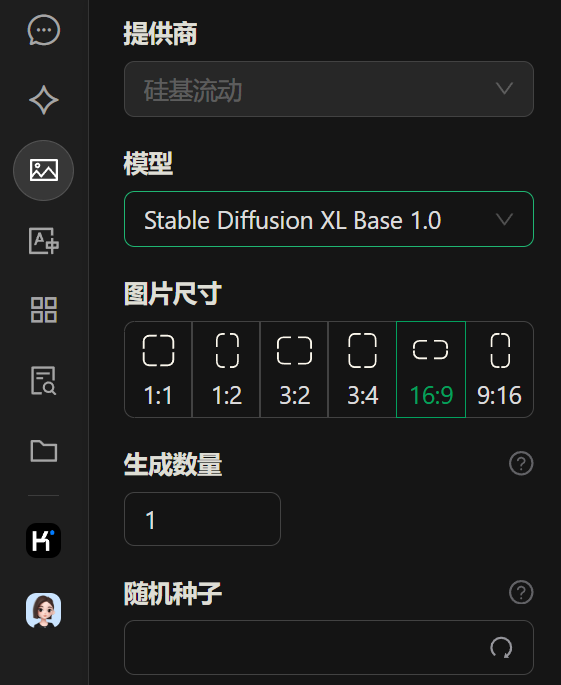This screenshot has height=685, width=561.
Task: Open the Stable Diffusion XL model dropdown
Action: (329, 219)
